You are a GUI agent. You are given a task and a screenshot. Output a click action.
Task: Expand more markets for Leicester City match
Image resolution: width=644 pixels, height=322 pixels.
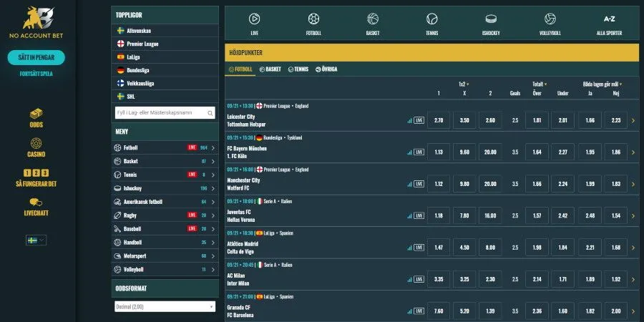(x=633, y=121)
